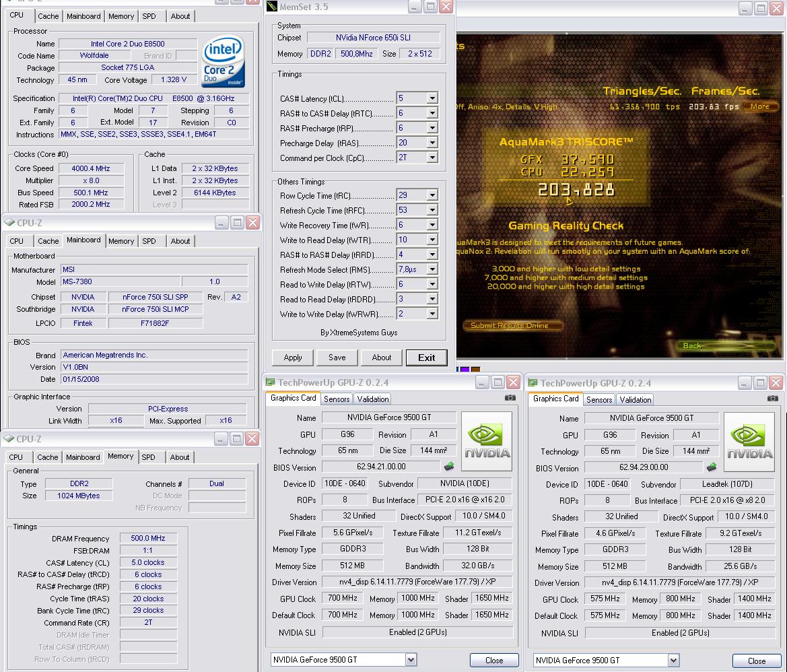Click Close button in right GPU-Z
The width and height of the screenshot is (787, 672).
point(757,661)
